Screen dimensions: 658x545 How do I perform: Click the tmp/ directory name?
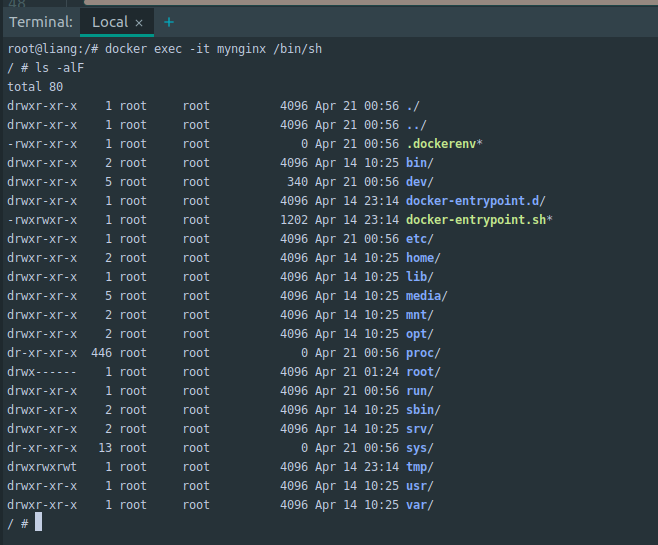419,467
